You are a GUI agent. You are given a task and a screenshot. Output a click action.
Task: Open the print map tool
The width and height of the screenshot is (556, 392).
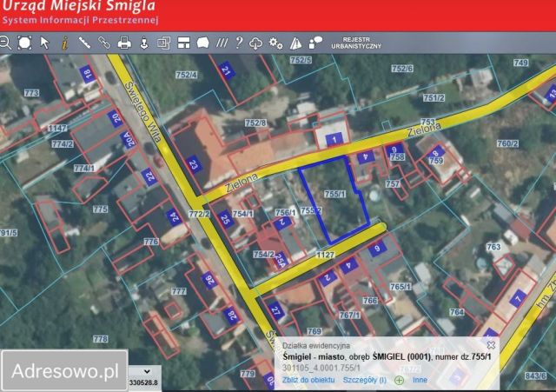point(124,43)
